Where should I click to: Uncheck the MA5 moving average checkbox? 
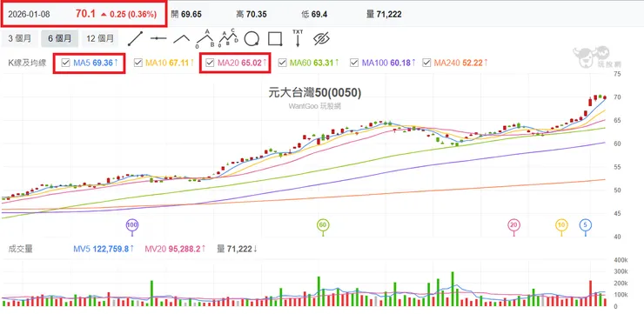[65, 63]
